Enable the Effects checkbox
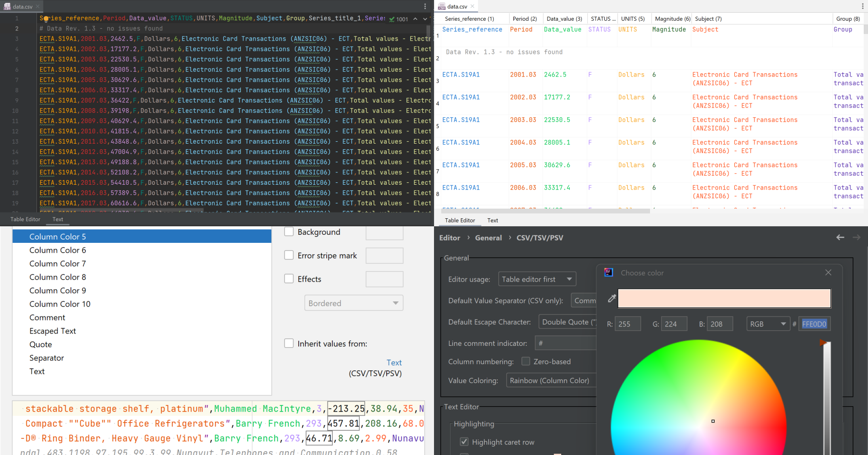 click(x=289, y=279)
